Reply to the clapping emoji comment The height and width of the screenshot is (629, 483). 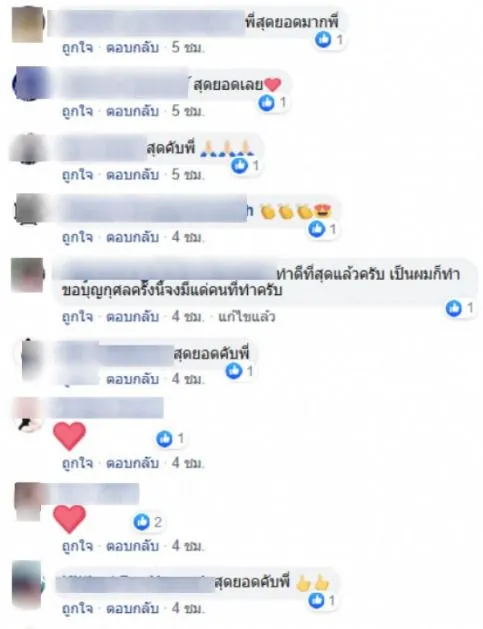(132, 237)
